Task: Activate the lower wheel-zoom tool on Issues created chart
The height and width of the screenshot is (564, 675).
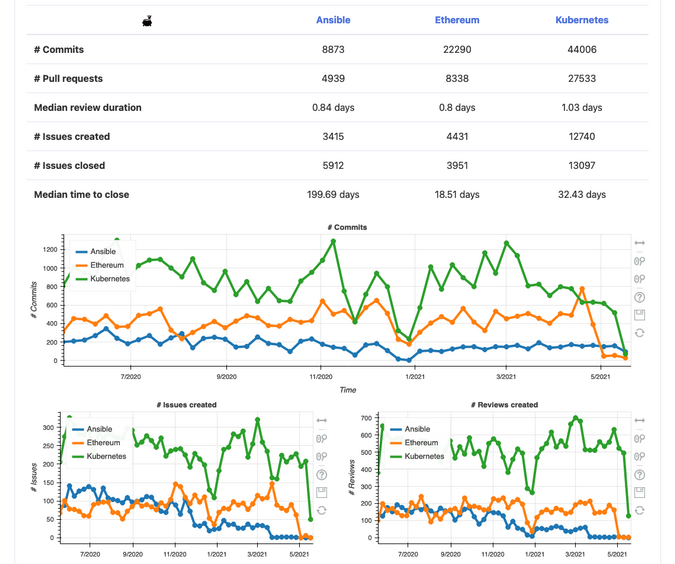Action: pos(322,456)
